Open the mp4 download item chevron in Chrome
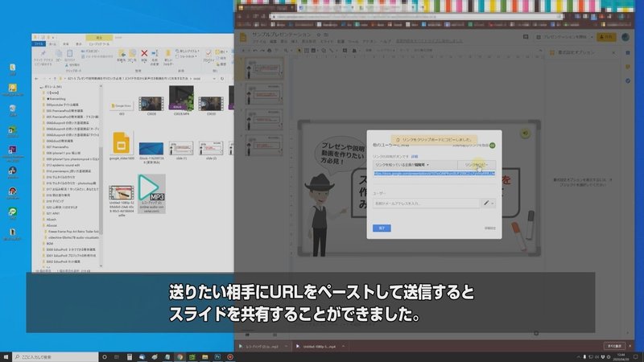Viewport: 644px width, 362px height. pyautogui.click(x=344, y=347)
